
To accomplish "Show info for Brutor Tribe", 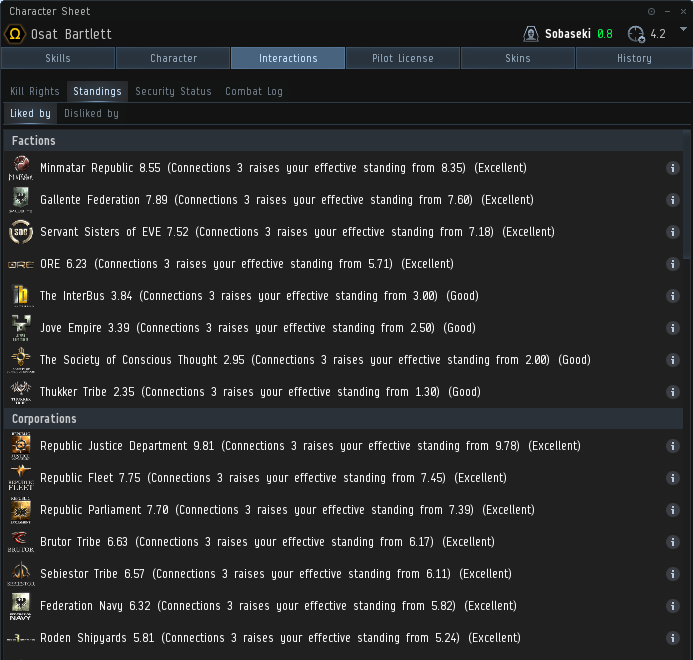I will [x=672, y=542].
